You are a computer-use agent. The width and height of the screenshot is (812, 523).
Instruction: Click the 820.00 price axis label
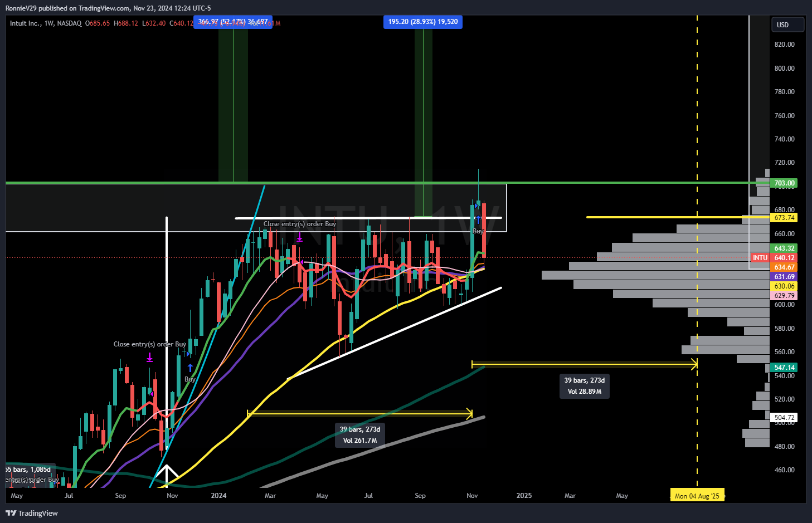click(784, 45)
